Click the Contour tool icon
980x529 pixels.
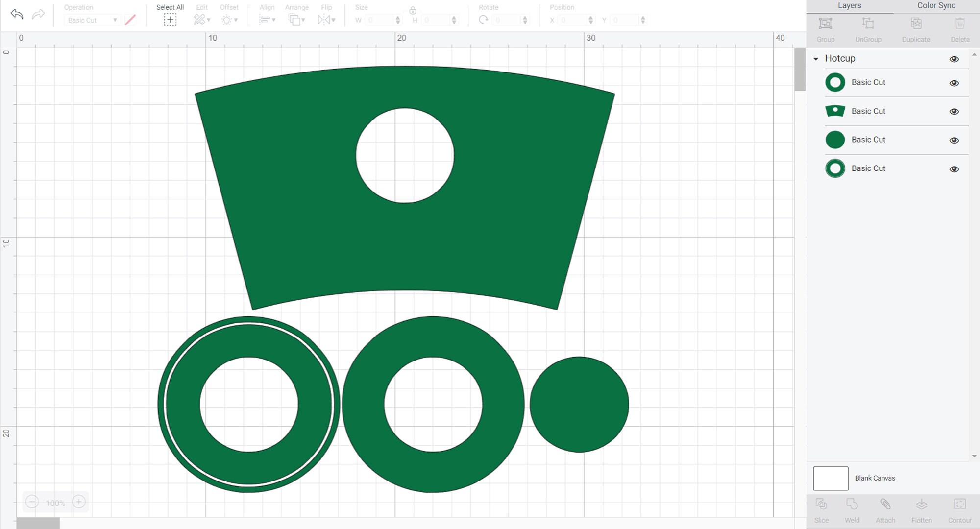click(x=960, y=504)
